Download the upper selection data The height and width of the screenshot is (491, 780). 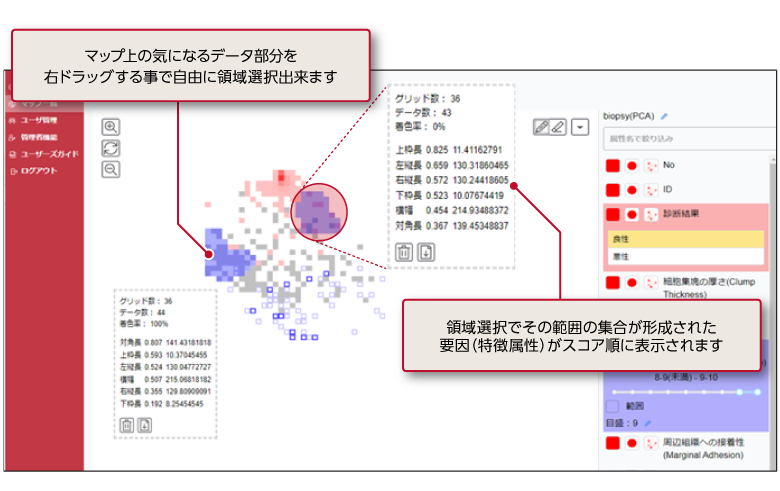click(x=424, y=252)
